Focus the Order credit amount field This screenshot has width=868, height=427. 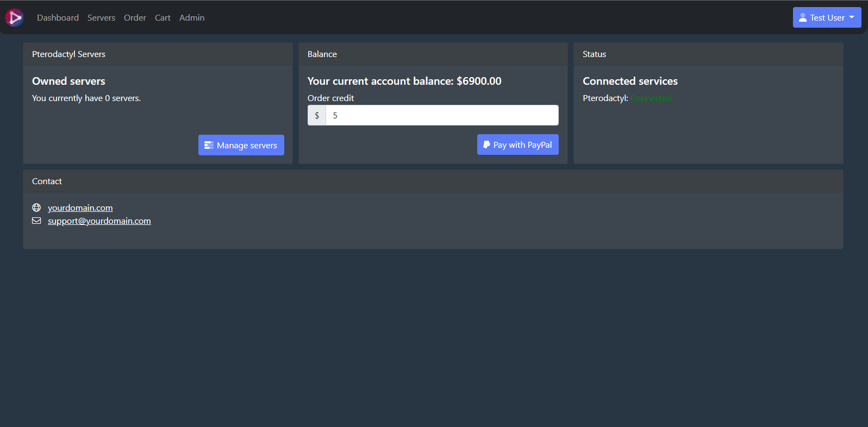tap(441, 115)
